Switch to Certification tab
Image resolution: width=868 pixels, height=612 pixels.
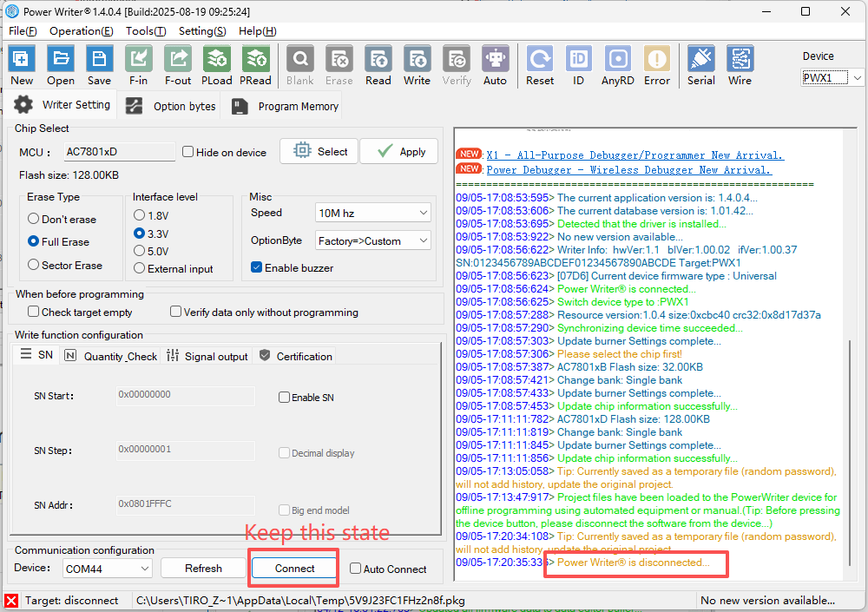pos(296,356)
